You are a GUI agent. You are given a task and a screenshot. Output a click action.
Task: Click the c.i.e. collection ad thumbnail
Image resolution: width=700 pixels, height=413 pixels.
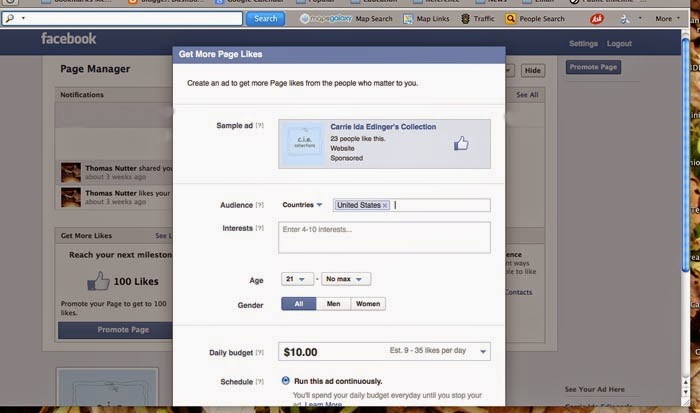click(304, 142)
